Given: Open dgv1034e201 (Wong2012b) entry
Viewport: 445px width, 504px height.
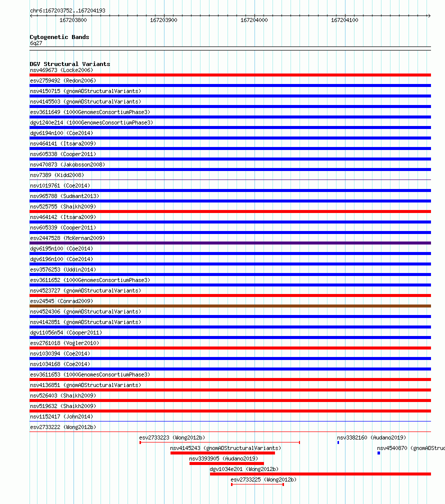Looking at the screenshot, I should point(244,469).
